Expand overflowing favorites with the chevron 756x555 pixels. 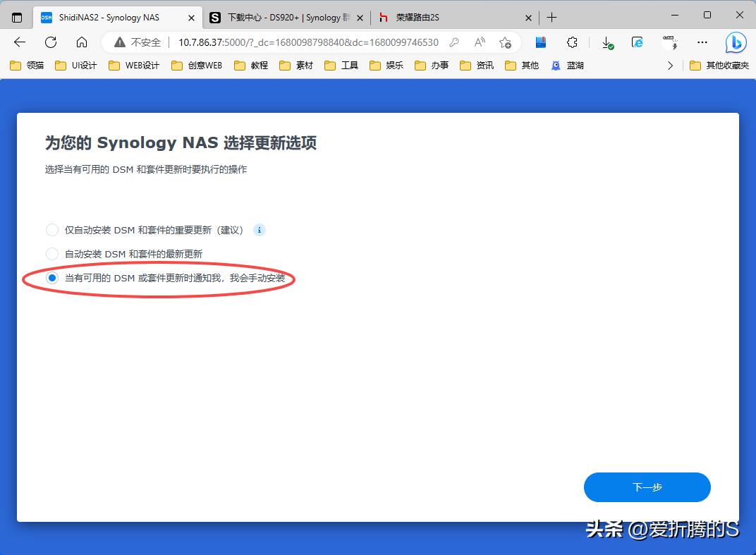(671, 65)
